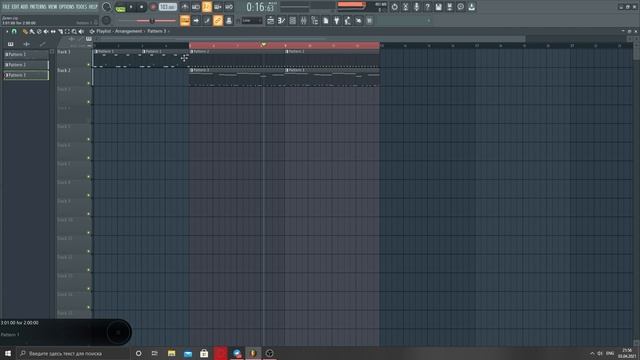Open the Playlist window shortcut icon
Viewport: 640px width, 360px height.
point(270,20)
